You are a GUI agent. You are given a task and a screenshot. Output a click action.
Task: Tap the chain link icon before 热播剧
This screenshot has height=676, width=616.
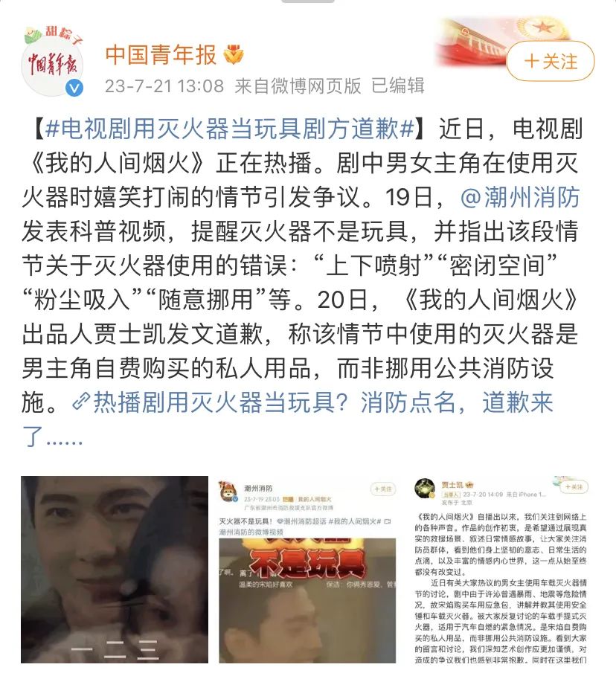click(80, 402)
